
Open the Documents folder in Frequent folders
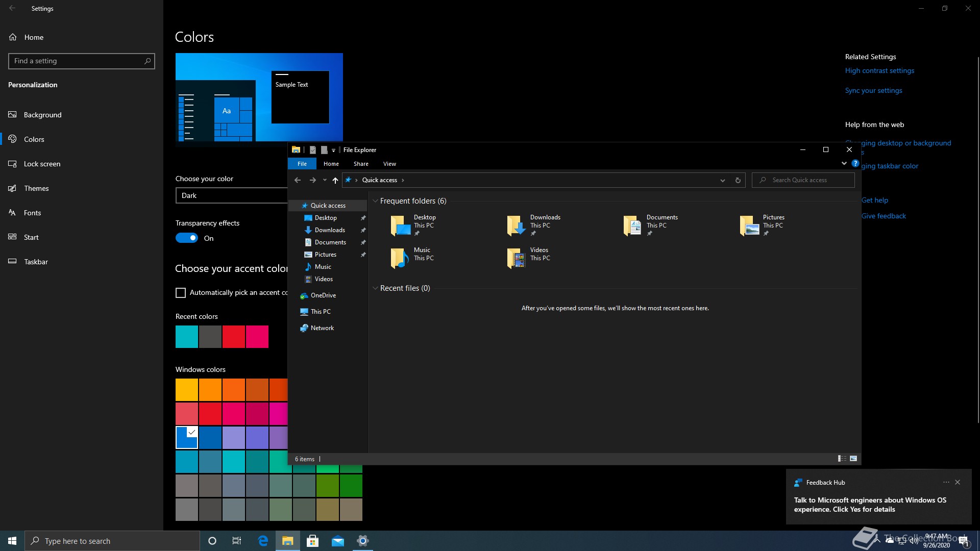pos(651,225)
